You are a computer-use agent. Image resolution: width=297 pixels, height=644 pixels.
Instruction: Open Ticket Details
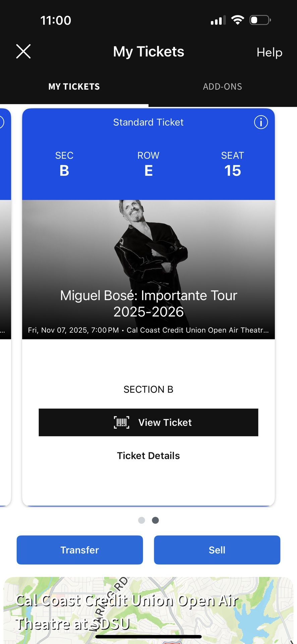(148, 455)
